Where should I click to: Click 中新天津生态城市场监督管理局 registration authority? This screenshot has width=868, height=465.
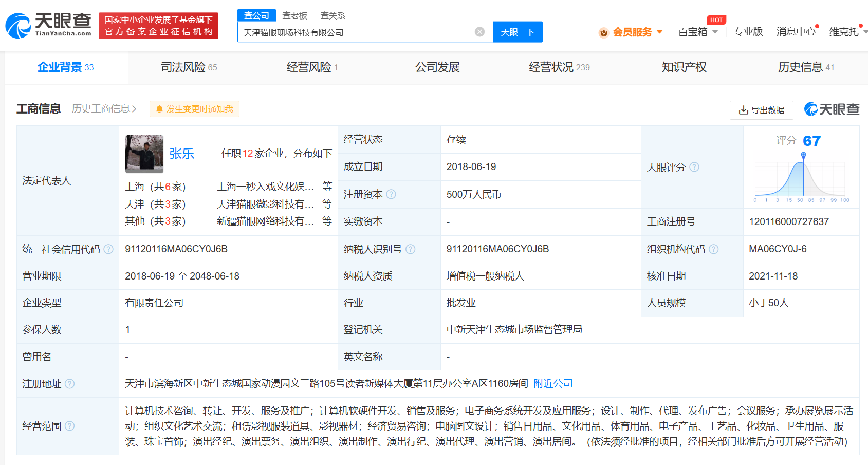(514, 329)
